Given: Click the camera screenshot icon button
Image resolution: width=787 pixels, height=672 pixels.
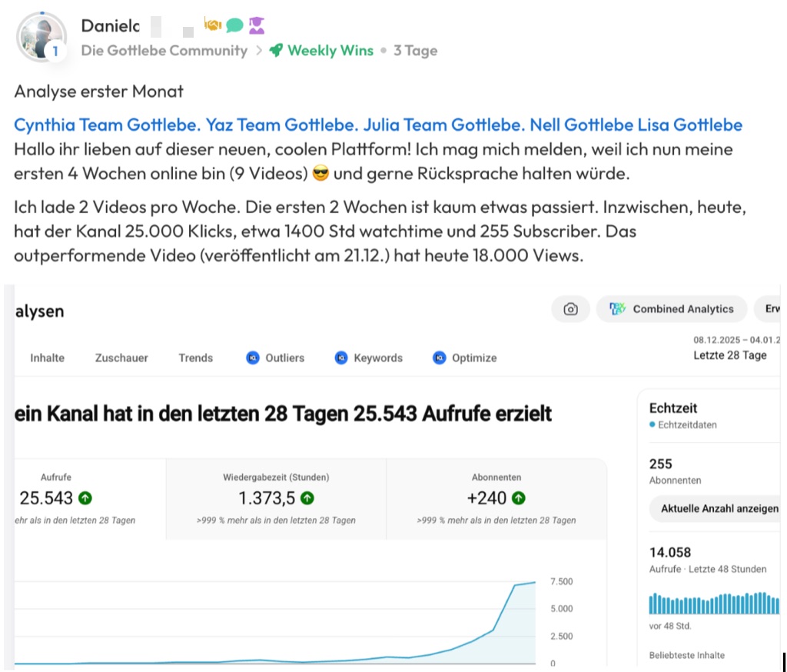Looking at the screenshot, I should [570, 309].
